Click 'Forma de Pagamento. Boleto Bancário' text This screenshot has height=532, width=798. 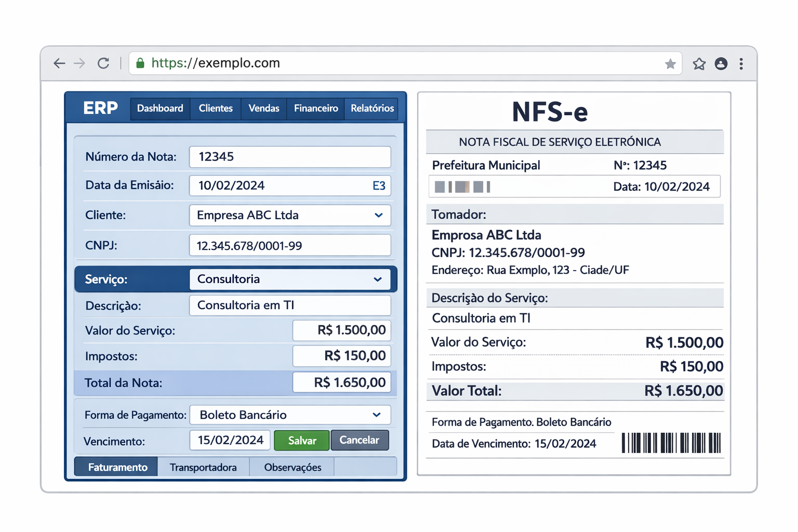[522, 422]
